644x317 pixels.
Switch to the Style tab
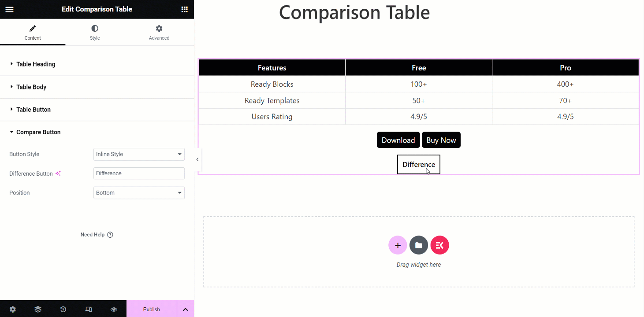click(x=95, y=33)
